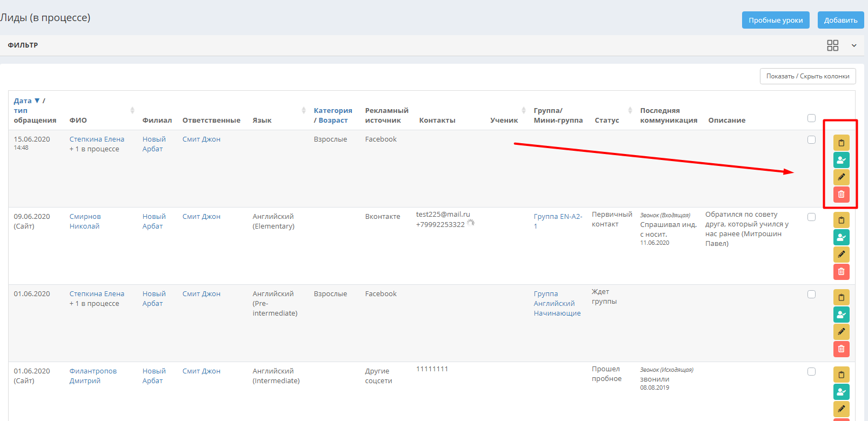Viewport: 868px width, 421px height.
Task: Open the Группа EN-A2-1 link
Action: click(x=558, y=221)
